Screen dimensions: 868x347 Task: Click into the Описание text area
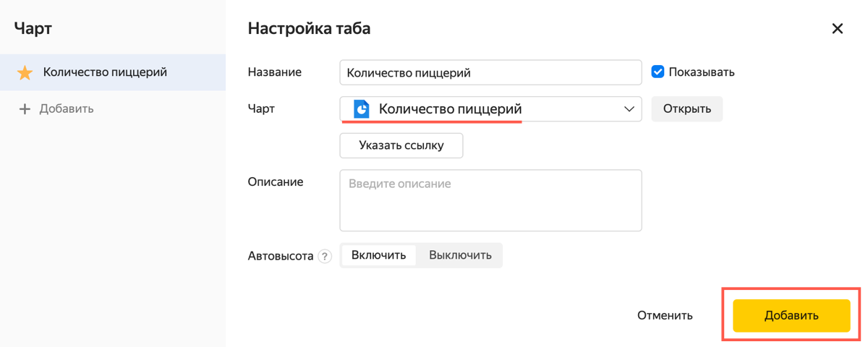pyautogui.click(x=490, y=200)
